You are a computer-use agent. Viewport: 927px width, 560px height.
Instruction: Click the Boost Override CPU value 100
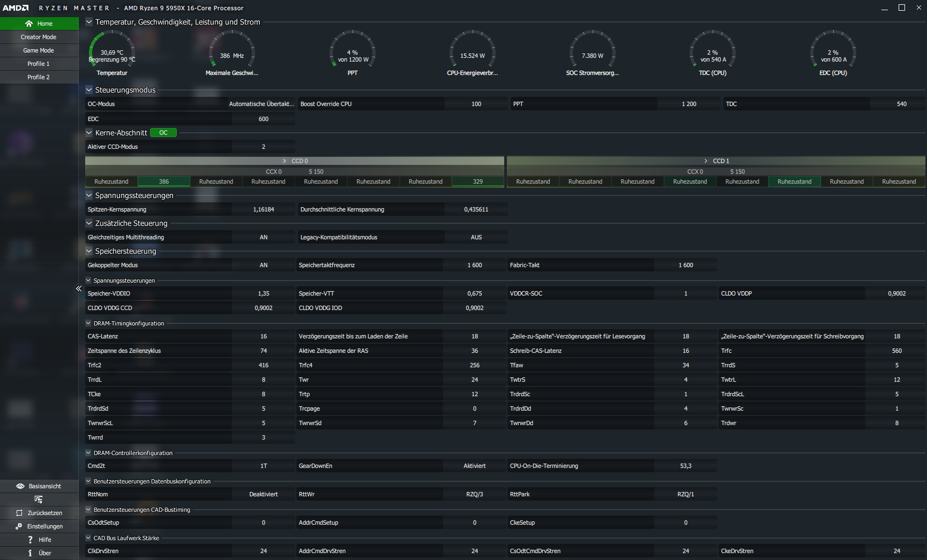[x=476, y=104]
